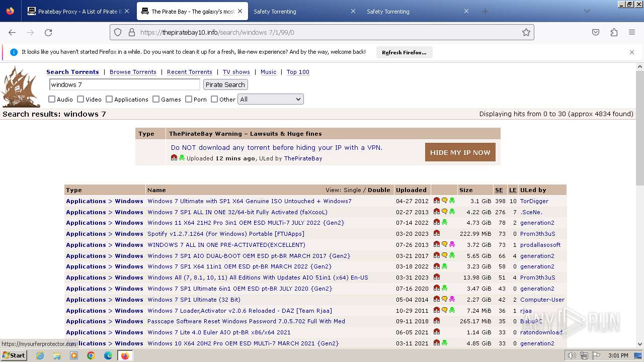Dismiss the Firefox refresh notification bar
644x362 pixels.
632,52
